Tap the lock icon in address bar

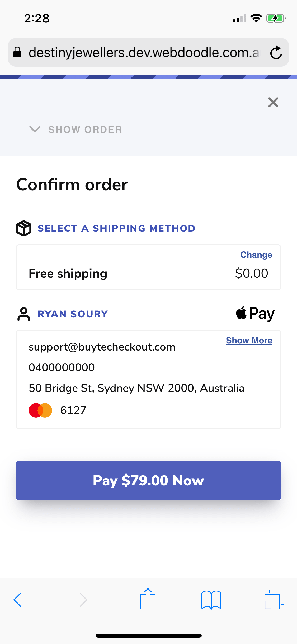pyautogui.click(x=17, y=52)
